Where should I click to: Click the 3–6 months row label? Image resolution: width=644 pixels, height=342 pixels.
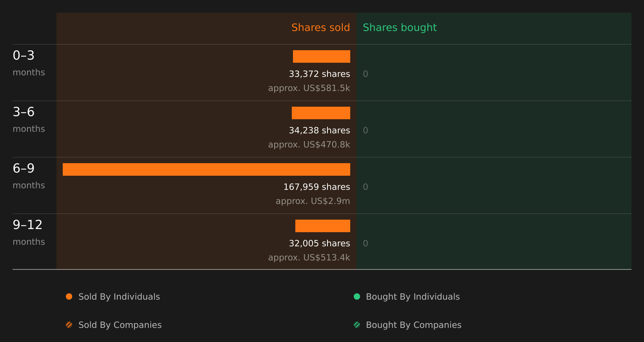pyautogui.click(x=29, y=120)
